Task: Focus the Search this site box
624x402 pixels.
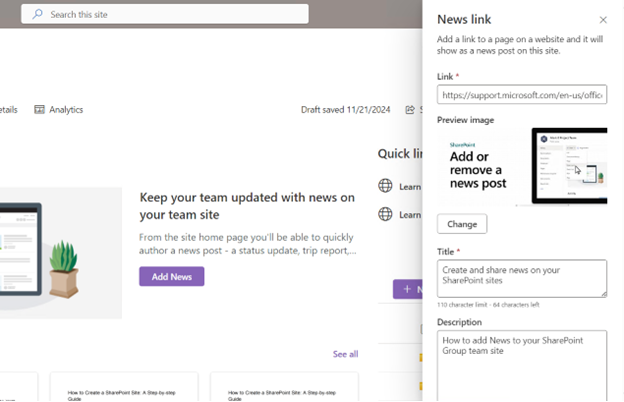Action: coord(165,14)
